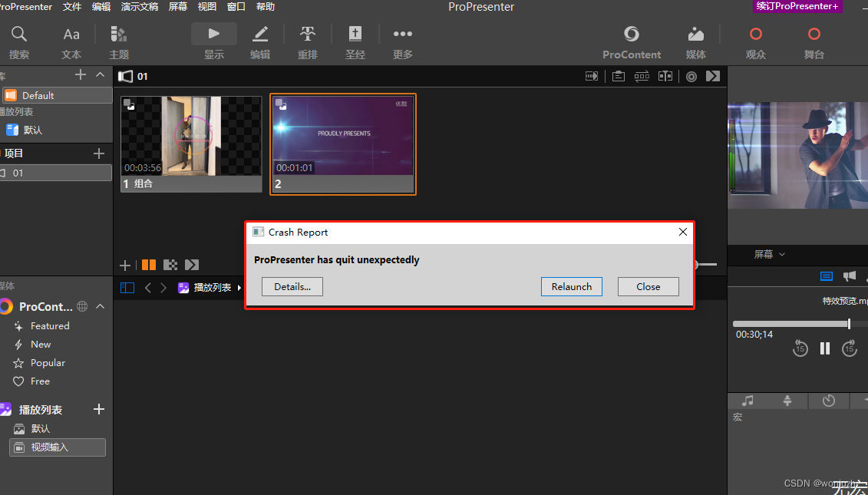The image size is (868, 495).
Task: Expand the 播放列表 breadcrumb arrow
Action: click(239, 288)
